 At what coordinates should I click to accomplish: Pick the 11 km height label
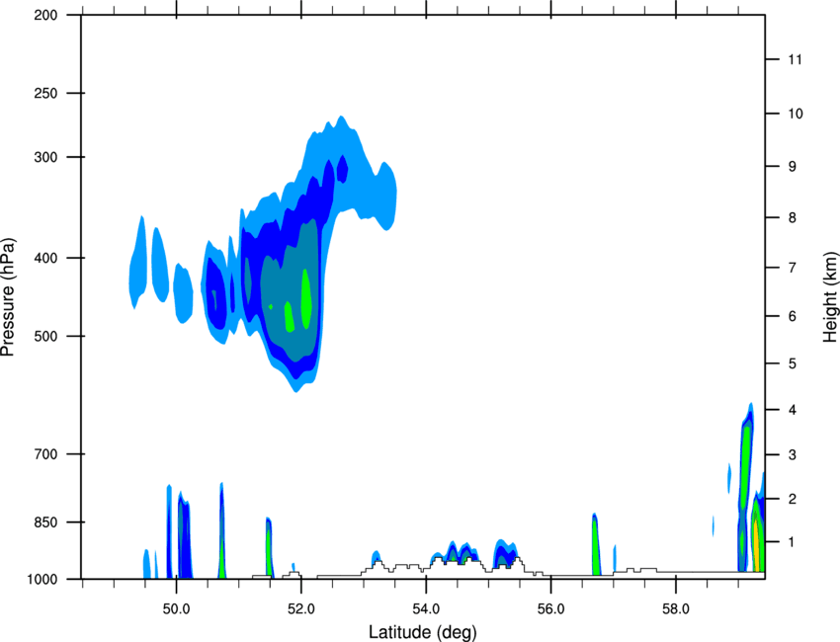tap(795, 59)
